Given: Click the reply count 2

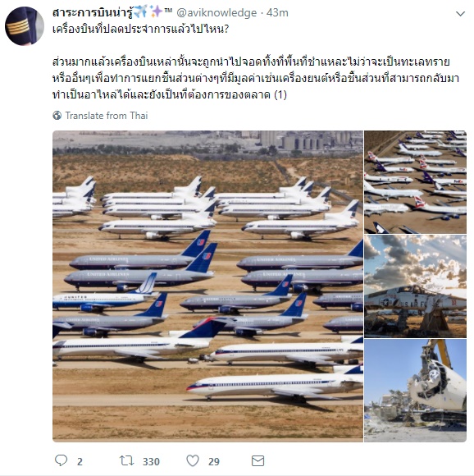Looking at the screenshot, I should (x=80, y=462).
